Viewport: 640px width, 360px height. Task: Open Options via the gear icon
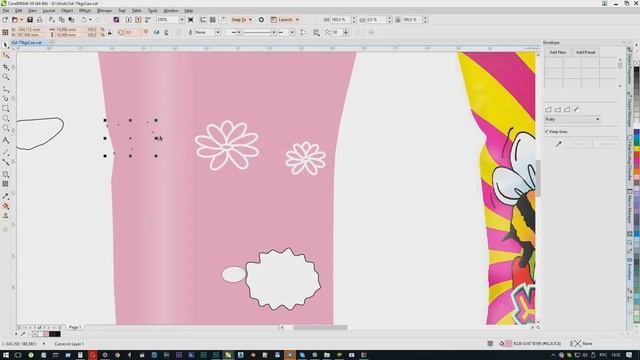coord(261,20)
